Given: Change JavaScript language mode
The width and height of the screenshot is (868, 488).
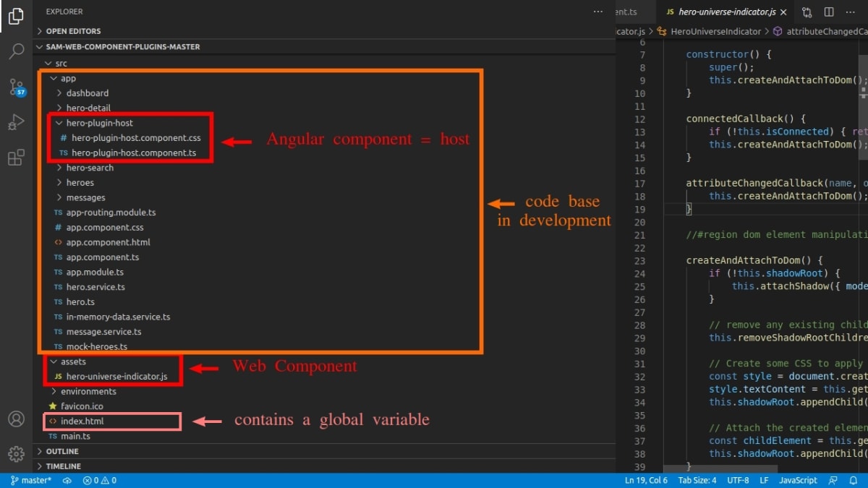Looking at the screenshot, I should click(798, 480).
